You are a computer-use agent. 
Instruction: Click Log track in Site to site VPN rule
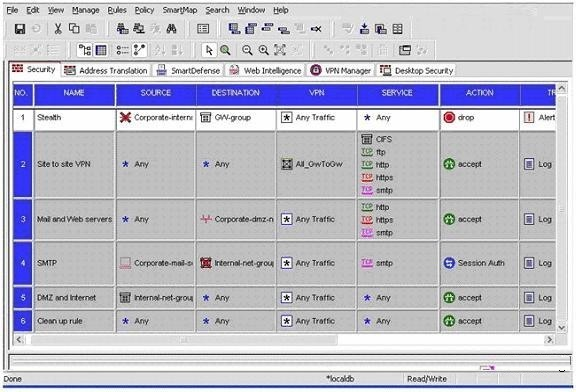(x=538, y=164)
